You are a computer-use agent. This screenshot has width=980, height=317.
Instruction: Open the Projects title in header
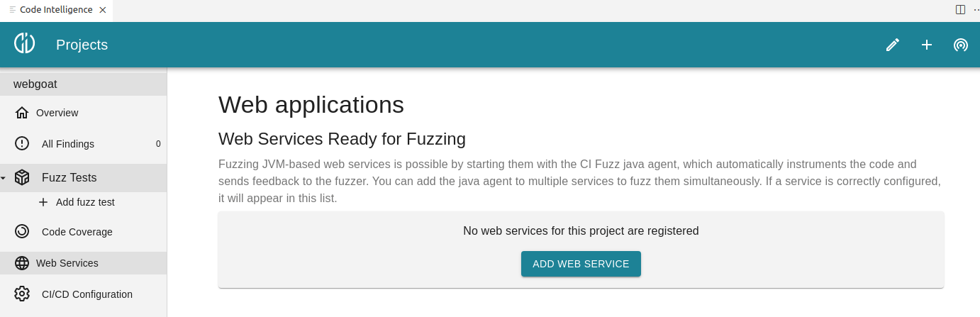pyautogui.click(x=82, y=45)
